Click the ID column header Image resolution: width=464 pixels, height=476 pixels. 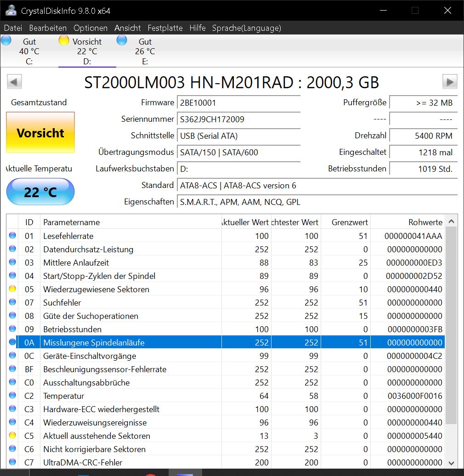[x=29, y=222]
